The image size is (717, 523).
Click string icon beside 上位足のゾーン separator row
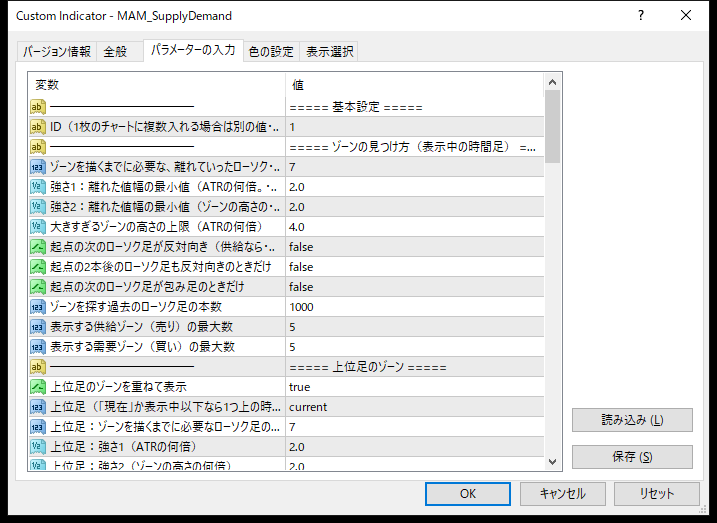[38, 367]
